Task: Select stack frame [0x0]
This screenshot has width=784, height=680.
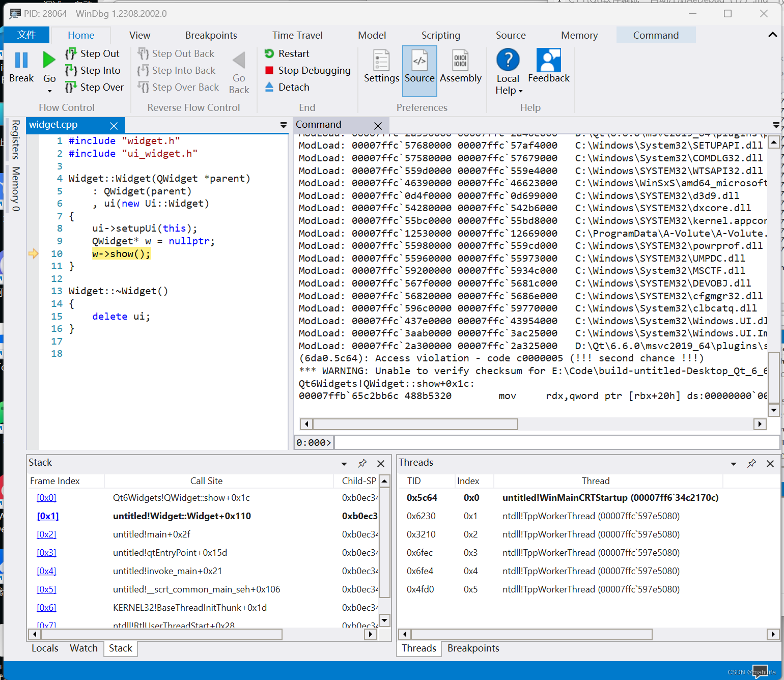Action: pos(46,498)
